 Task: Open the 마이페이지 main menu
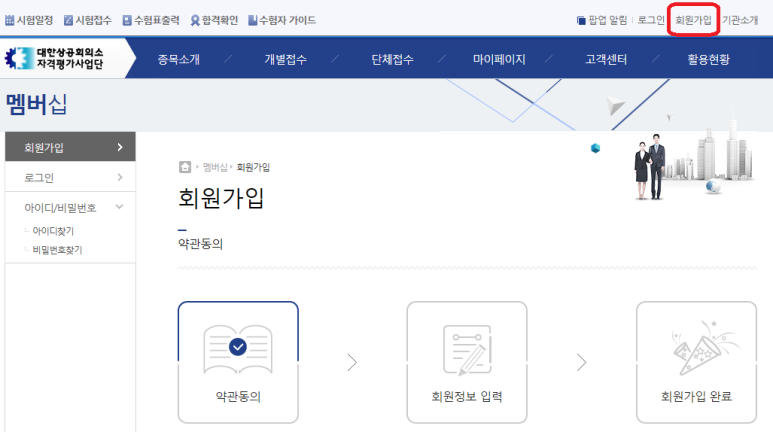point(499,60)
